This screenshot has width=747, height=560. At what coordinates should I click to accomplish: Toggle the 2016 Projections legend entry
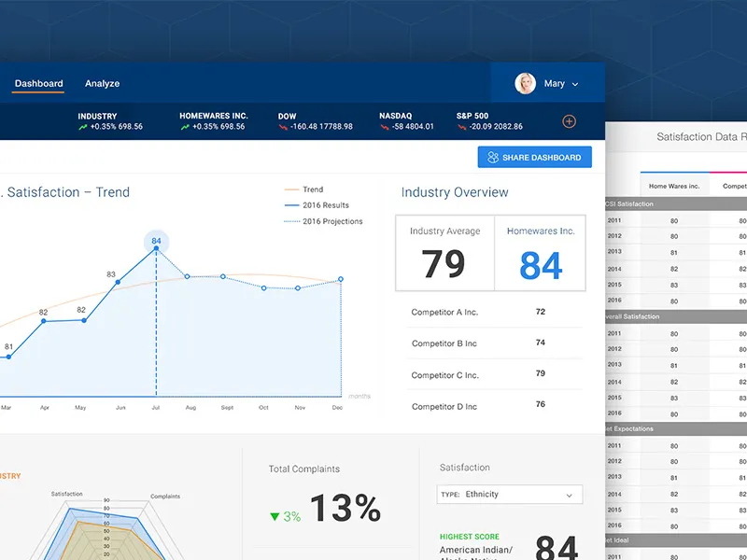tap(323, 221)
